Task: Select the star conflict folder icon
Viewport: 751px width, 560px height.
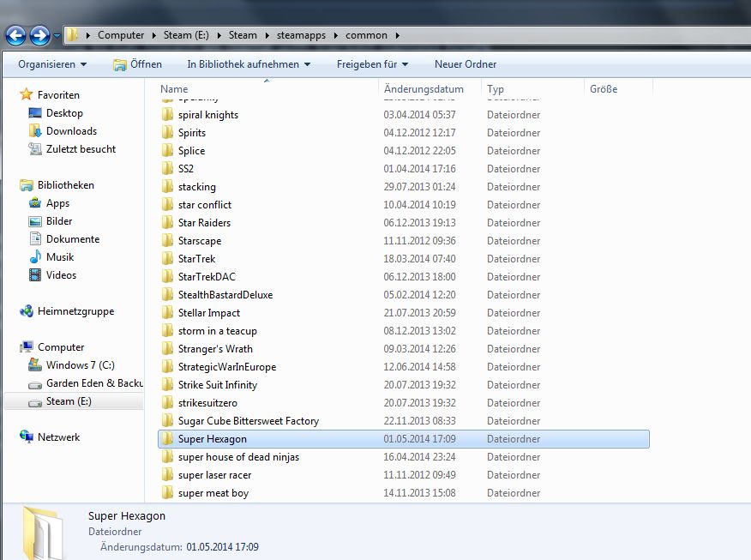Action: (167, 205)
